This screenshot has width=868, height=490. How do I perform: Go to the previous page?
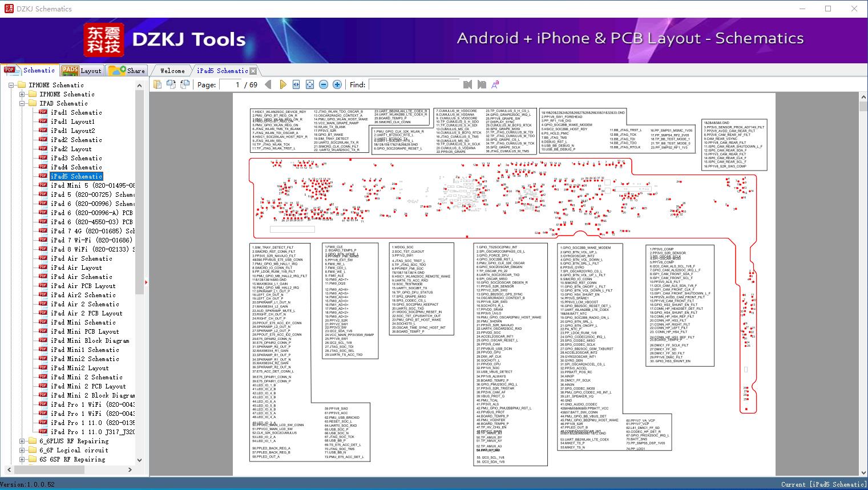coord(269,84)
